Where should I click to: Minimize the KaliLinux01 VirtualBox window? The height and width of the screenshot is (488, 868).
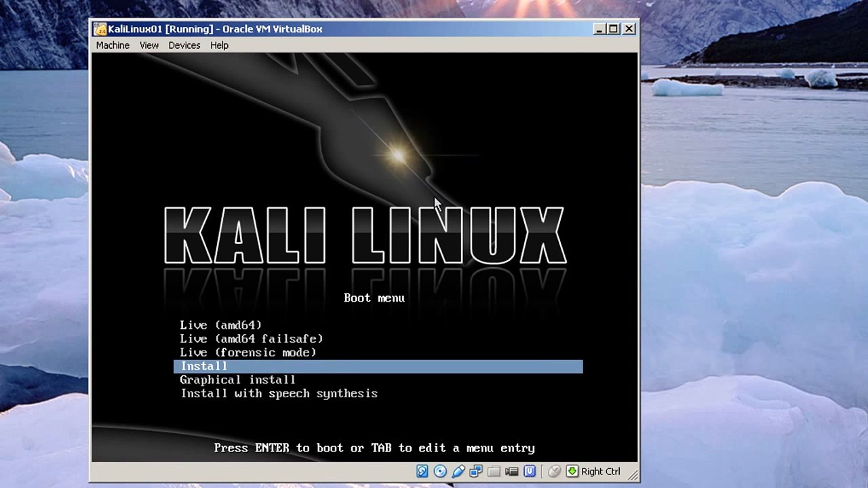(599, 29)
